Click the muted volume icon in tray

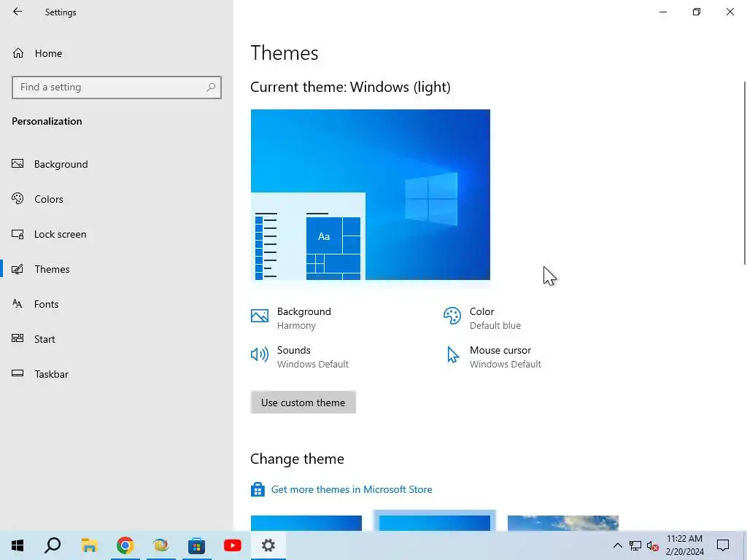pyautogui.click(x=653, y=545)
